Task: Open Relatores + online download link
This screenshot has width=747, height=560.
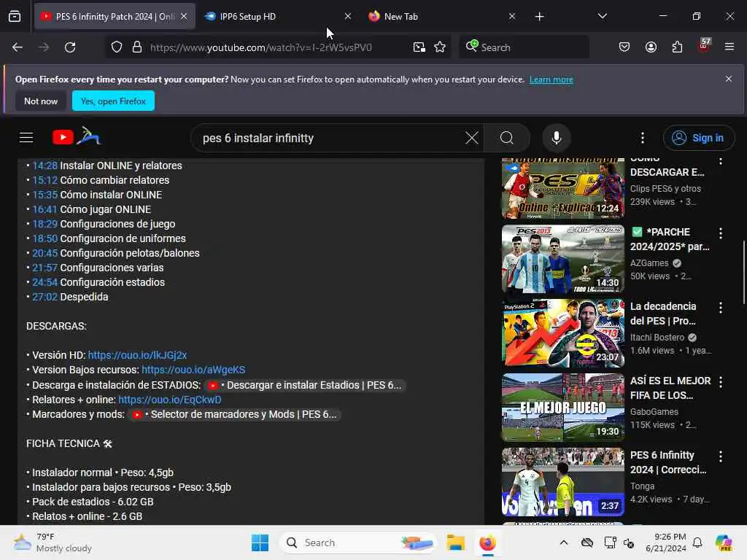Action: [x=169, y=400]
